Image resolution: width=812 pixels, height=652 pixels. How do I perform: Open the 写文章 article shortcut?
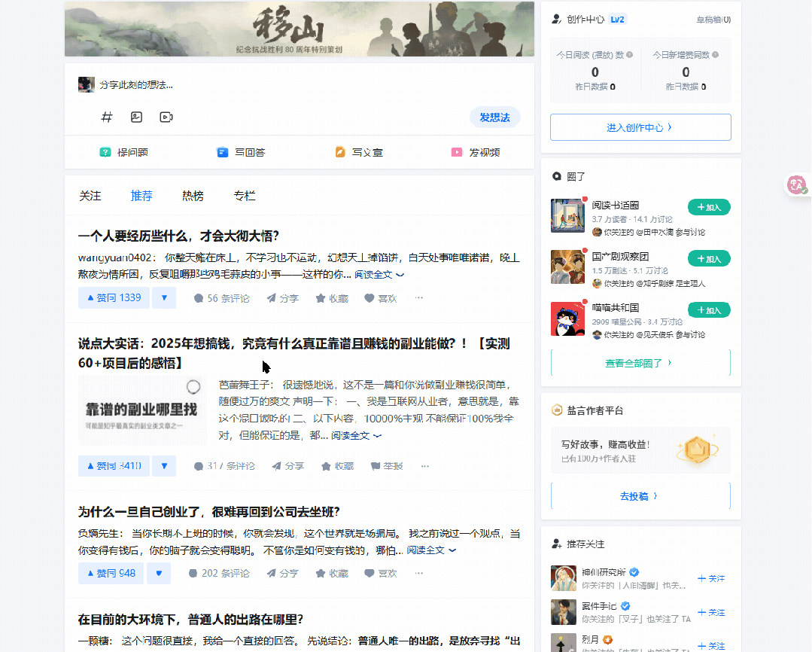[359, 152]
